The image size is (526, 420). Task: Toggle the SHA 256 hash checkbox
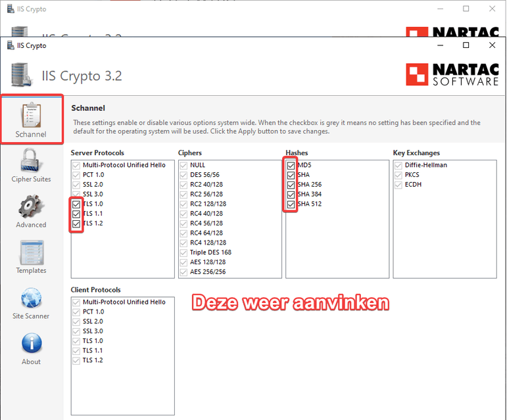[x=291, y=185]
